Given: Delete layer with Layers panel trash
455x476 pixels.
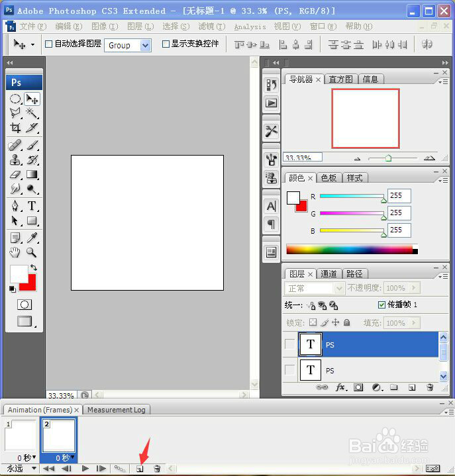Looking at the screenshot, I should (x=430, y=387).
